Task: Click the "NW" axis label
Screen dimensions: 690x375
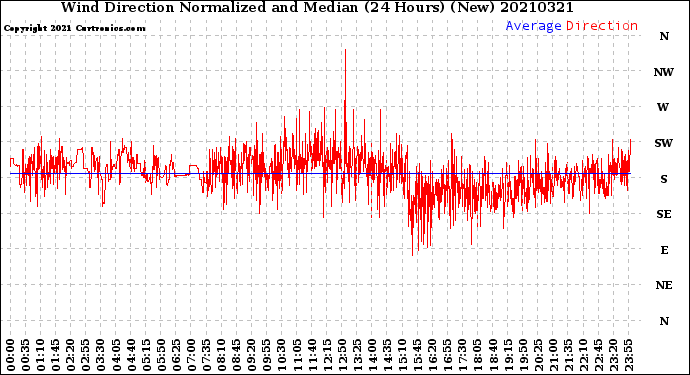Action: click(663, 72)
